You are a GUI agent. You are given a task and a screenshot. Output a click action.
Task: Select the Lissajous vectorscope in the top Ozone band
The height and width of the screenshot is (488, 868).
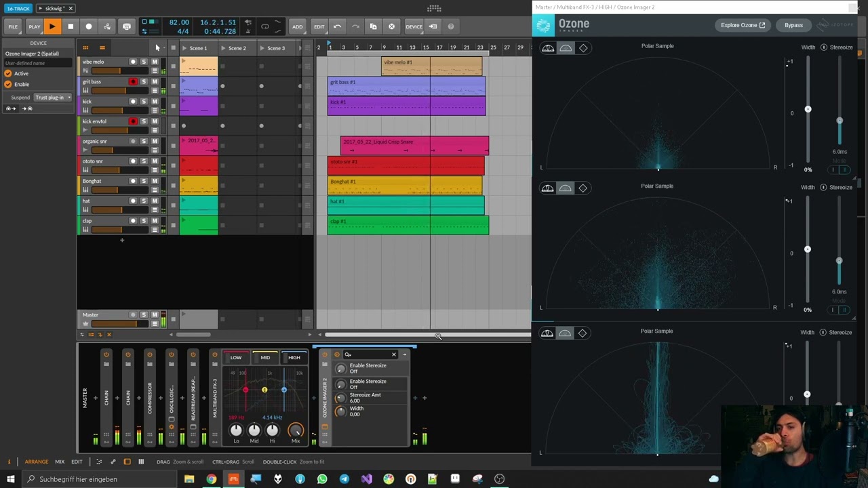pos(583,48)
